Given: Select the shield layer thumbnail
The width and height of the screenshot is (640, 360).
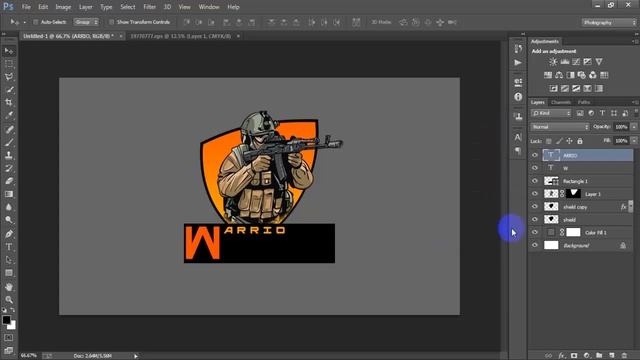Looking at the screenshot, I should click(x=551, y=220).
